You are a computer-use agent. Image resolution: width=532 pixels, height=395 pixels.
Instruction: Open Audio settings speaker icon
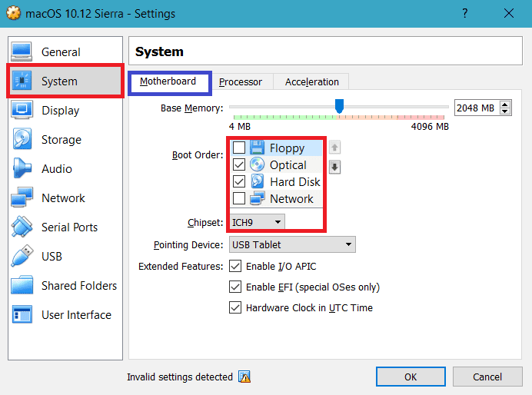[x=22, y=168]
